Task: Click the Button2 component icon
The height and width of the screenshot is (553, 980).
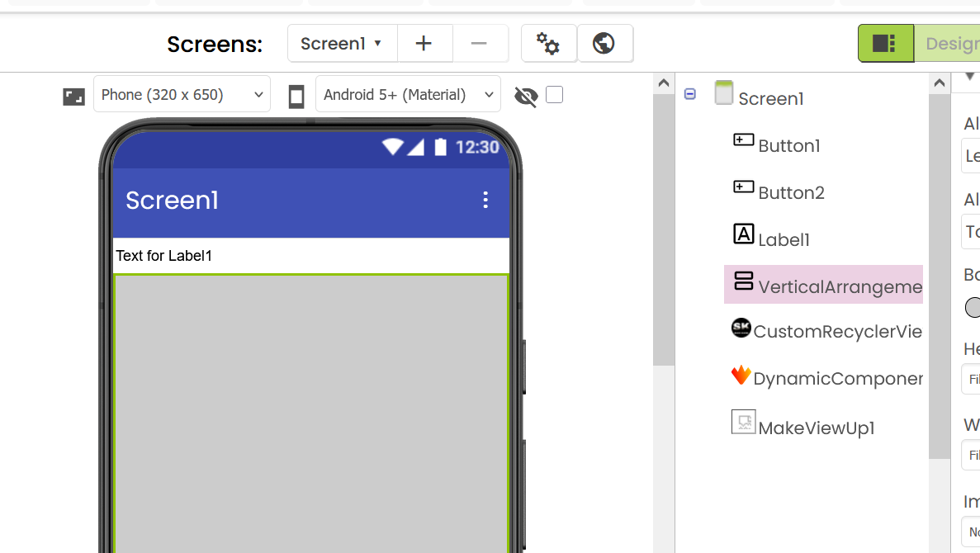Action: click(743, 187)
